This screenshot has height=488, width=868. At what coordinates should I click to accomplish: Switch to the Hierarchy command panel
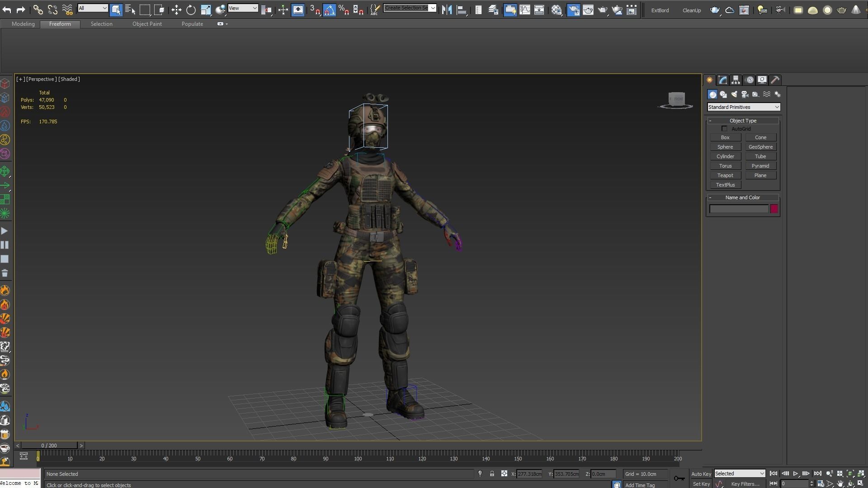tap(736, 80)
